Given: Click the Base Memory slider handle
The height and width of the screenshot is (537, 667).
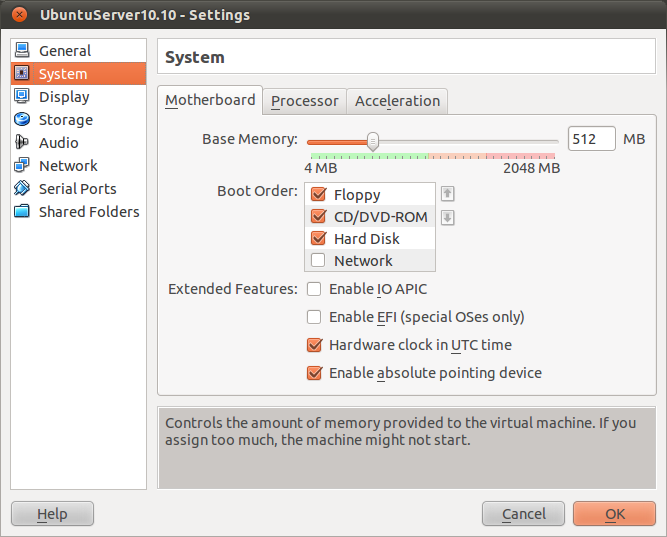Looking at the screenshot, I should click(x=372, y=141).
